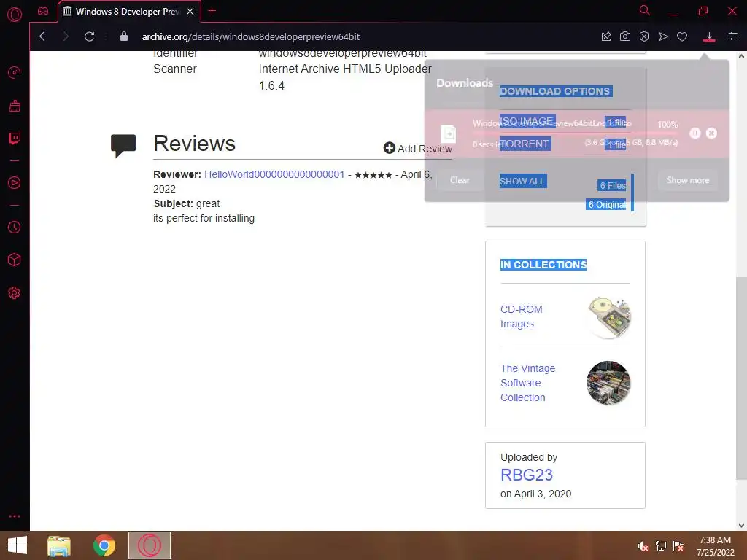Reload the current page
Image resolution: width=747 pixels, height=560 pixels.
click(x=89, y=36)
